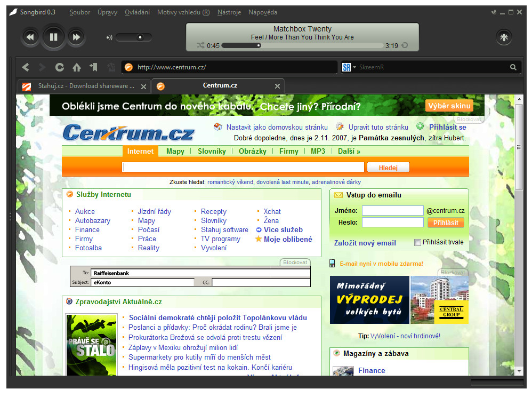The width and height of the screenshot is (532, 397).
Task: Click the Centrum favicon in the address bar
Action: [x=128, y=67]
